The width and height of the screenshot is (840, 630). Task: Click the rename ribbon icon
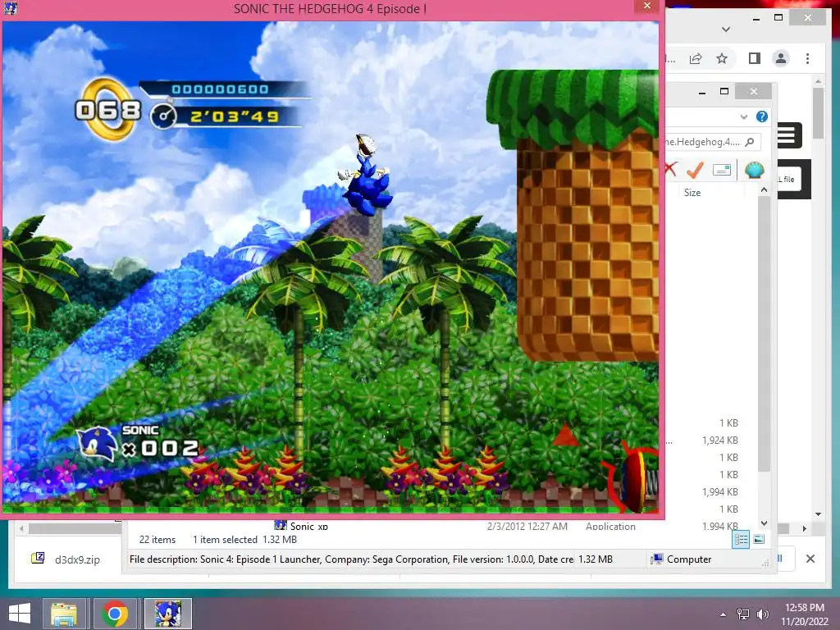pyautogui.click(x=722, y=170)
